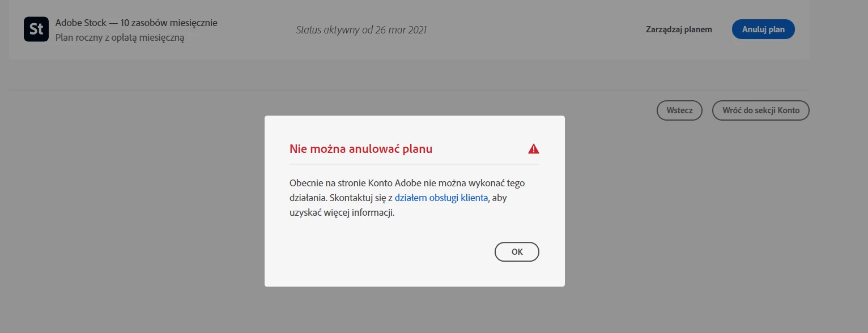The image size is (868, 333).
Task: Click Plan roczny z opłatą miesięczną text
Action: [x=120, y=38]
